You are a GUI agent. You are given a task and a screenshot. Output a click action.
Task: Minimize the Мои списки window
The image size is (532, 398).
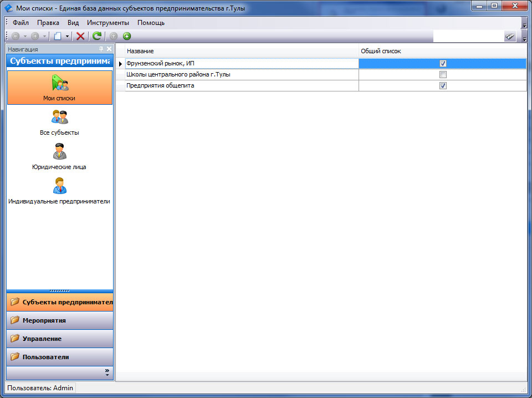480,6
